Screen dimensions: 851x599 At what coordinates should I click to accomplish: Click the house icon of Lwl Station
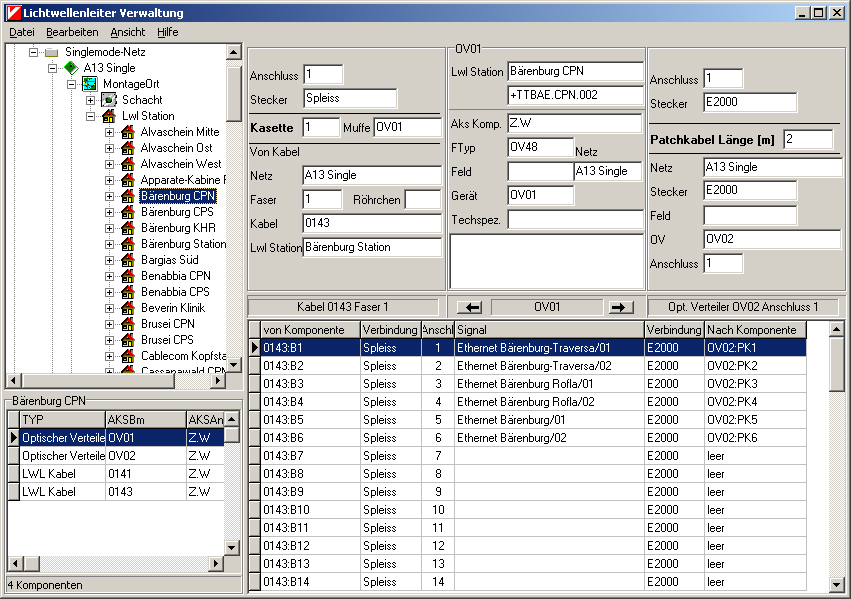[x=109, y=116]
